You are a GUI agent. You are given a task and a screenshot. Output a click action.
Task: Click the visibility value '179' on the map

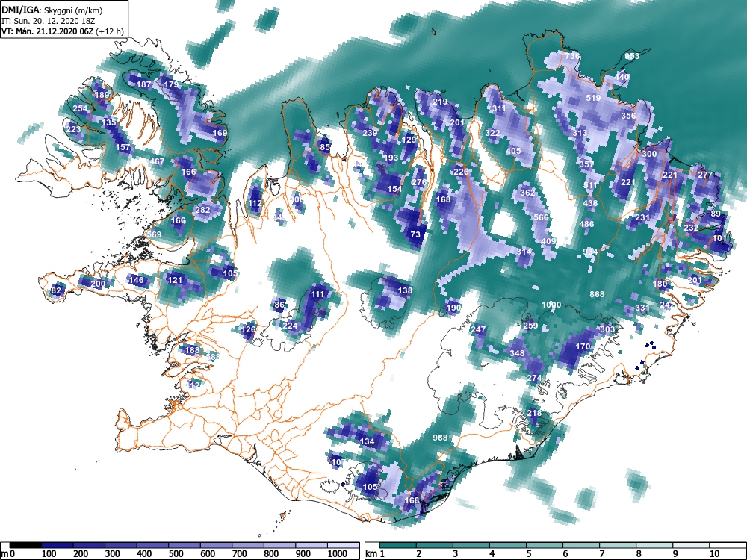click(x=171, y=84)
